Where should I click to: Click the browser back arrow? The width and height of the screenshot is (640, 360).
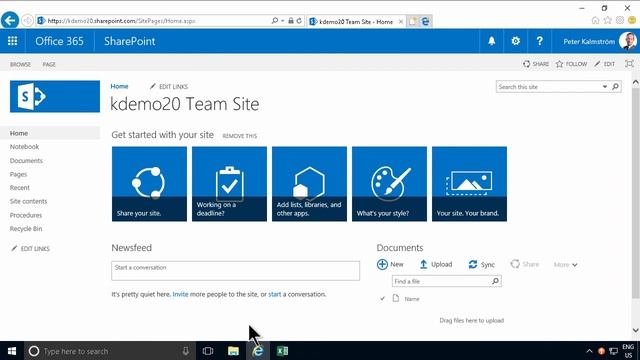[x=10, y=20]
